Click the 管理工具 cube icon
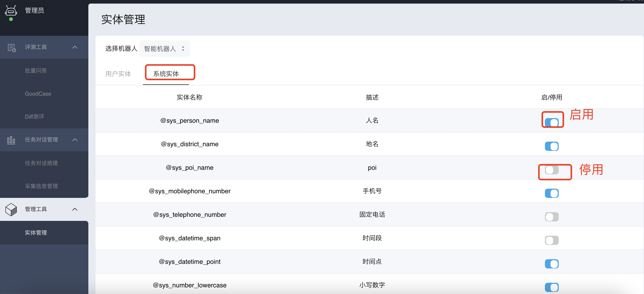Viewport: 644px width, 294px height. click(11, 209)
